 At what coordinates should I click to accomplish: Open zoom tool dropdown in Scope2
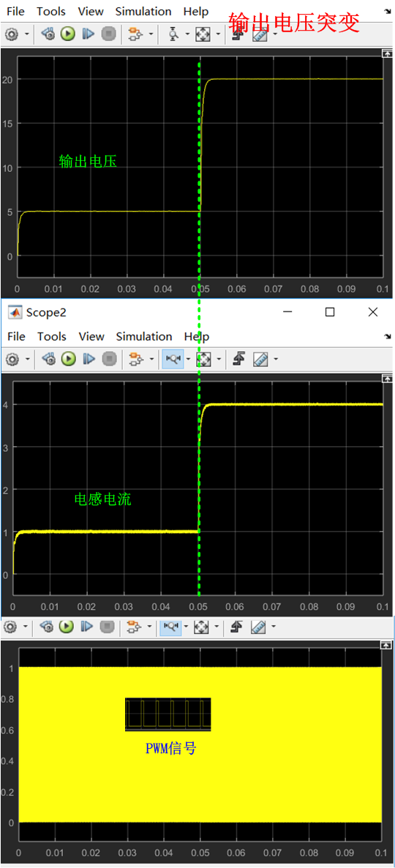coord(187,359)
